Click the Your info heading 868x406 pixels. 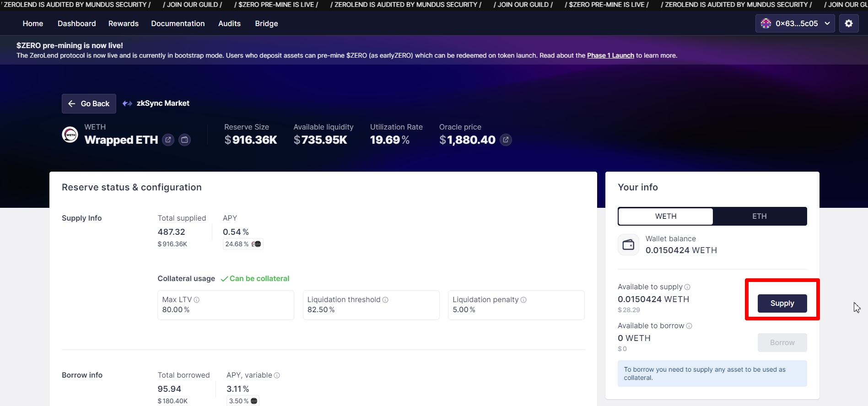638,187
